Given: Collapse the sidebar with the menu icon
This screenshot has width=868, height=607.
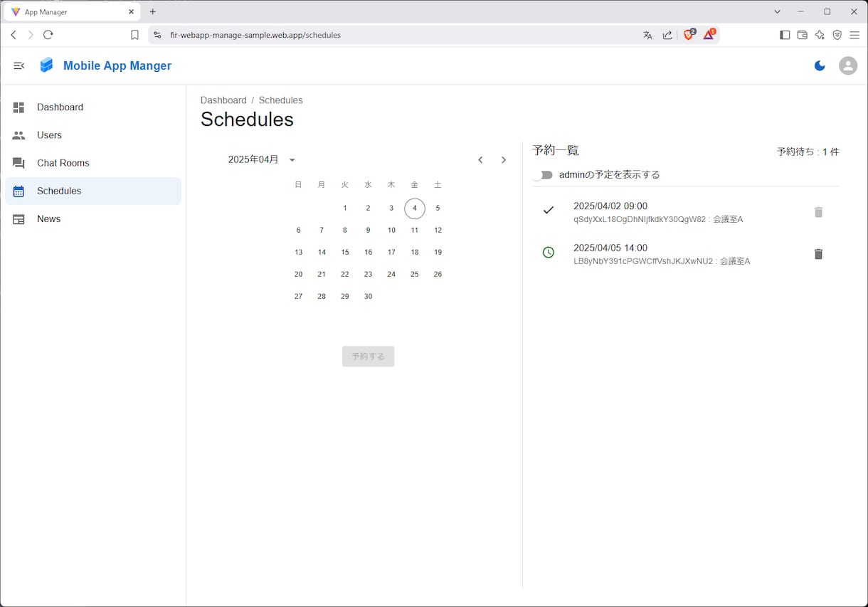Looking at the screenshot, I should tap(19, 65).
